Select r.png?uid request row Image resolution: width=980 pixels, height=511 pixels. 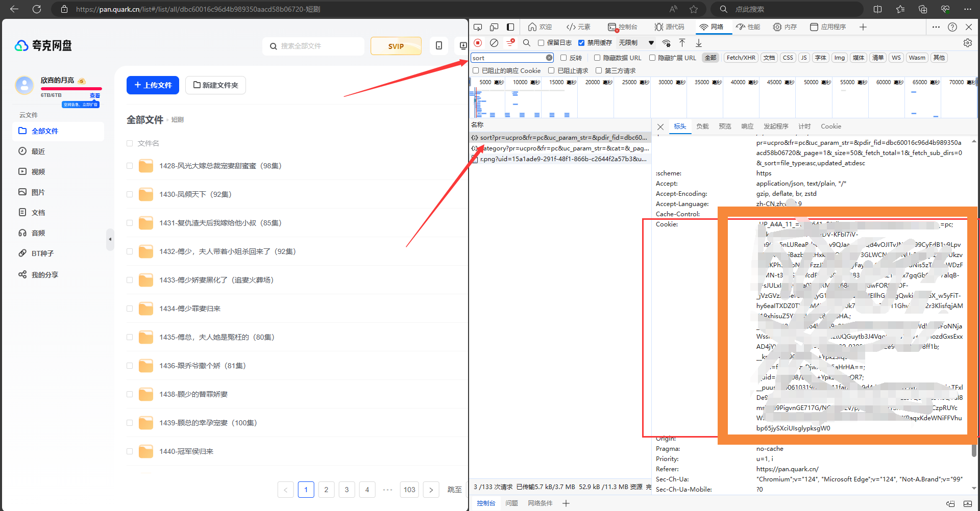[x=560, y=159]
